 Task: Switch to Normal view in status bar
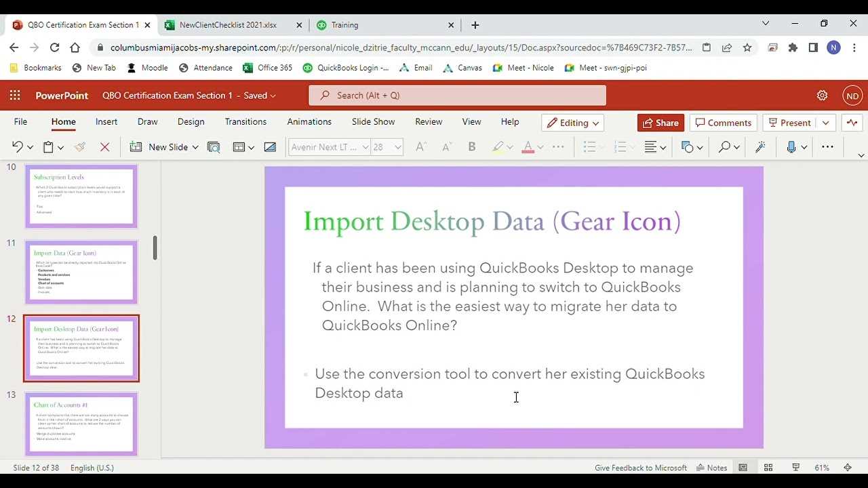click(743, 468)
